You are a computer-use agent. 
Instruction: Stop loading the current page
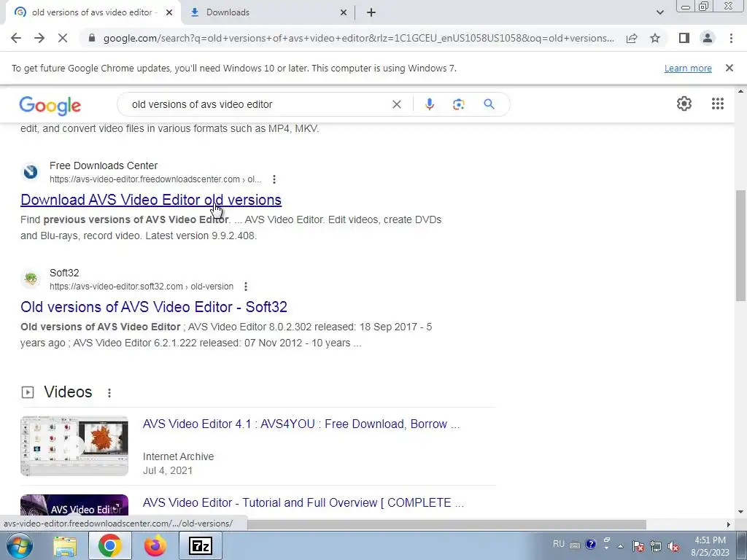coord(63,38)
